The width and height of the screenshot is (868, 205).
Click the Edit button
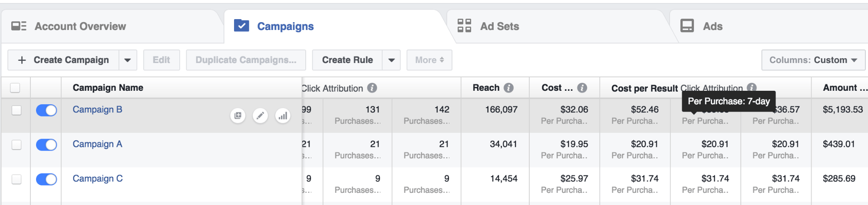tap(162, 60)
